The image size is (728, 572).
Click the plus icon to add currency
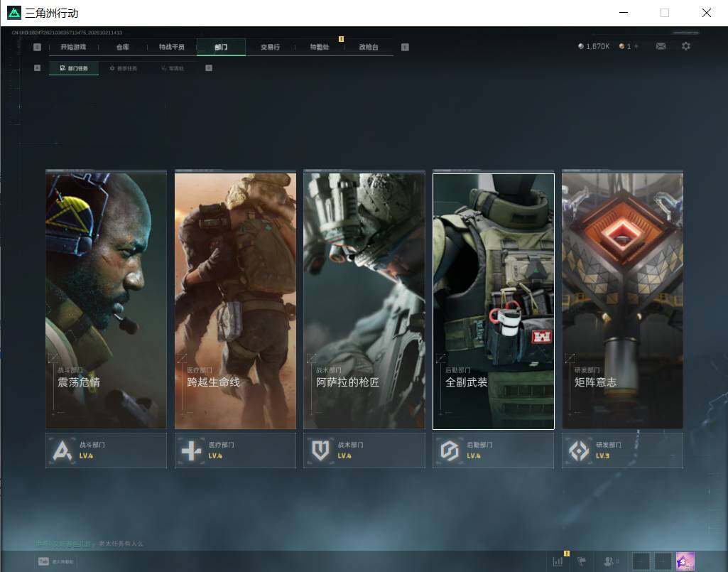point(636,46)
